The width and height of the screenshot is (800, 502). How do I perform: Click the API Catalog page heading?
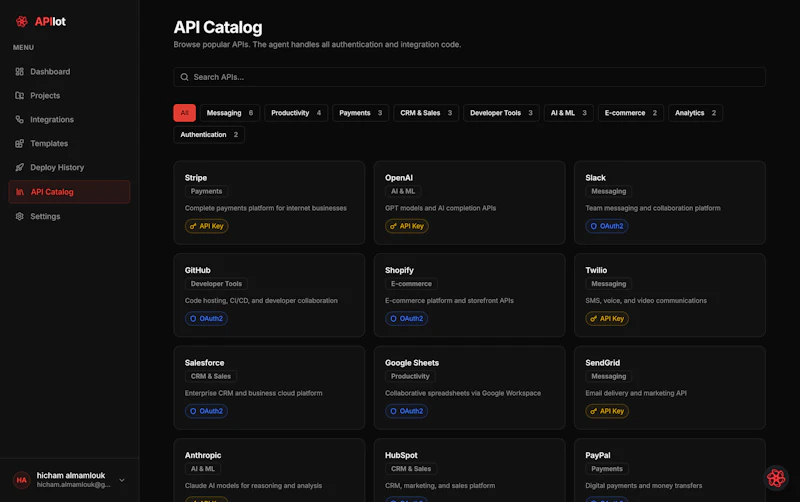click(x=218, y=27)
